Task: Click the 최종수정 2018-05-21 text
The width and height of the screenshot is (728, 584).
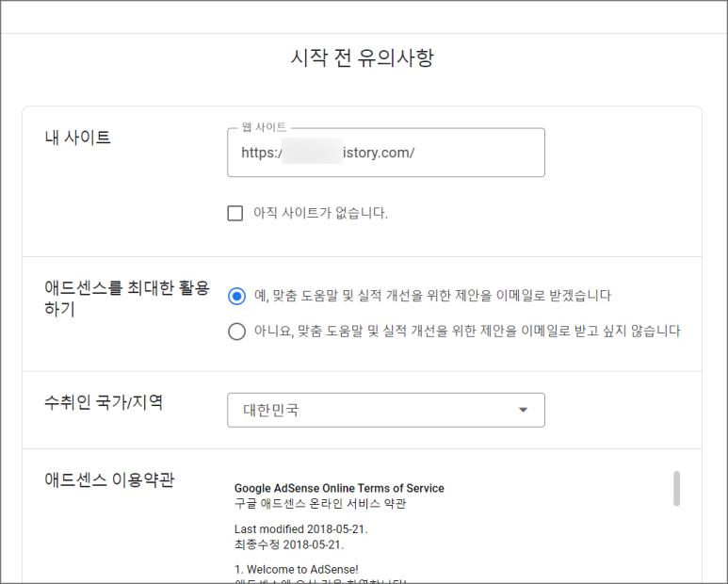Action: [289, 544]
